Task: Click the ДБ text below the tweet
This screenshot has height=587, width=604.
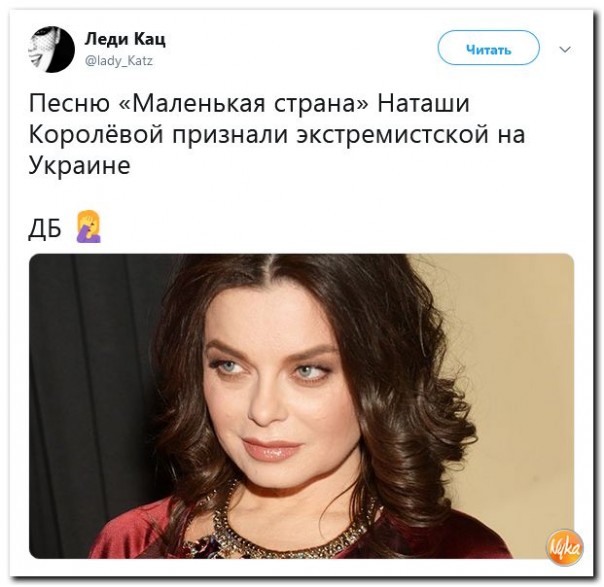Action: tap(45, 230)
